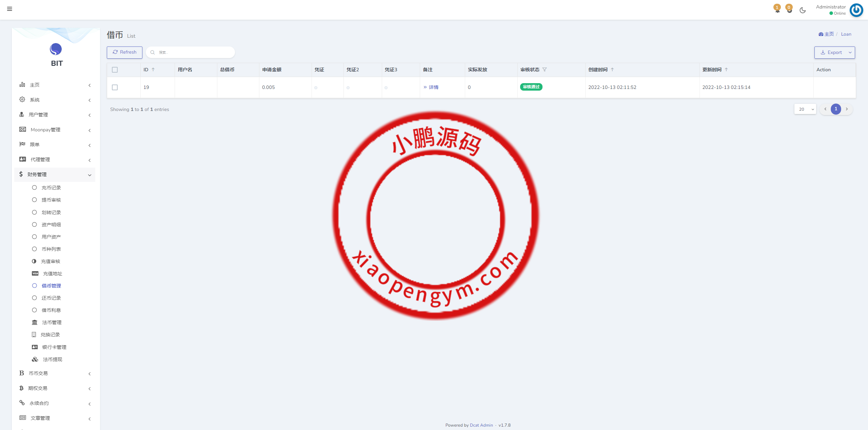Sort by 创建时间 column arrow
Viewport: 868px width, 430px height.
pos(612,70)
